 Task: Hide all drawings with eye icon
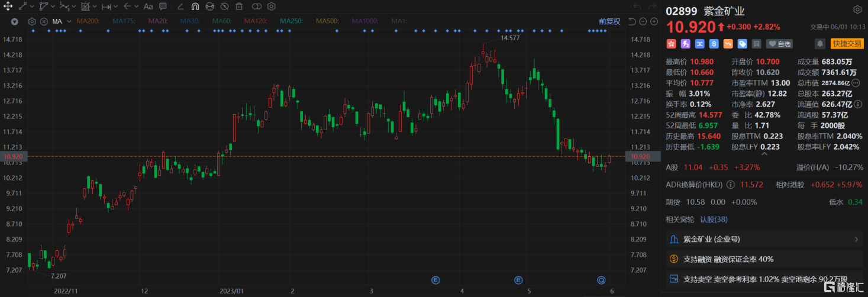pyautogui.click(x=224, y=7)
